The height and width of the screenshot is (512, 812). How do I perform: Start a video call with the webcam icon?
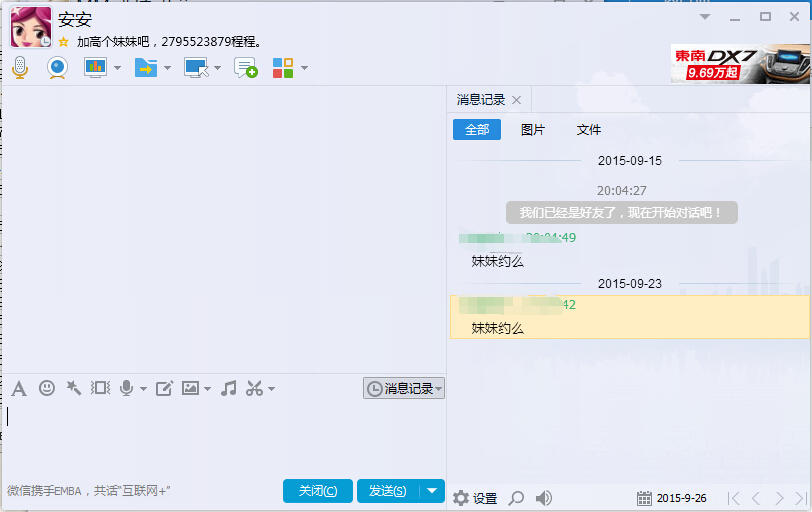(x=57, y=67)
